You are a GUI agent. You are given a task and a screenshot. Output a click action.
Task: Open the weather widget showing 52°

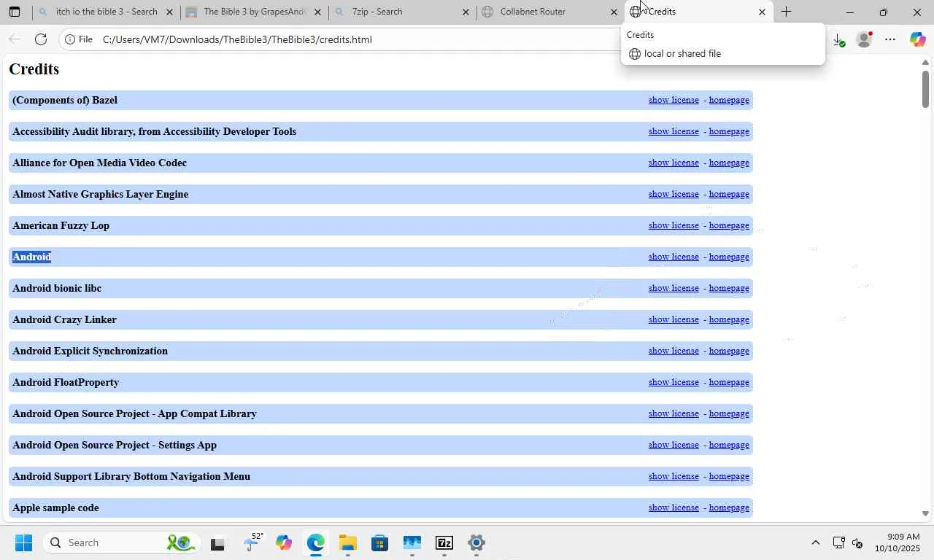(252, 542)
